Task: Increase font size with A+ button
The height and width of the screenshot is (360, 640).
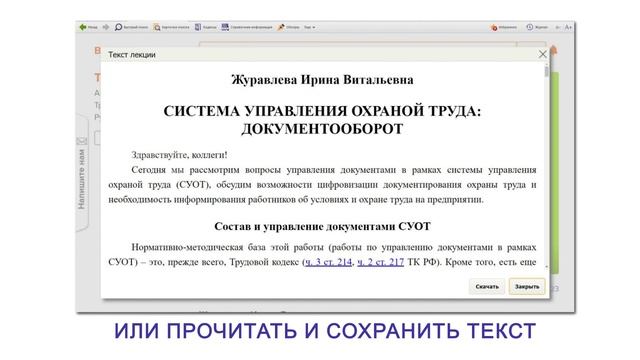Action: (x=568, y=27)
